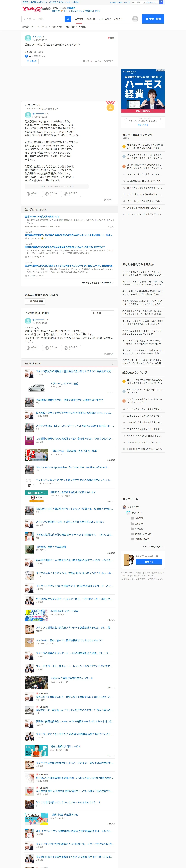Select the 公式・専門家 tab
The width and height of the screenshot is (186, 868).
pyautogui.click(x=105, y=19)
